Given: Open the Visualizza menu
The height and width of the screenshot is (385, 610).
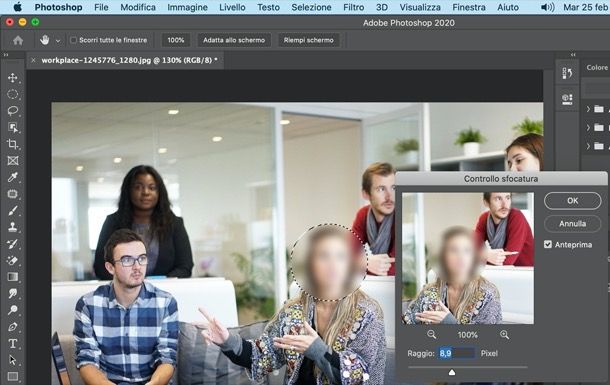Looking at the screenshot, I should pos(420,7).
